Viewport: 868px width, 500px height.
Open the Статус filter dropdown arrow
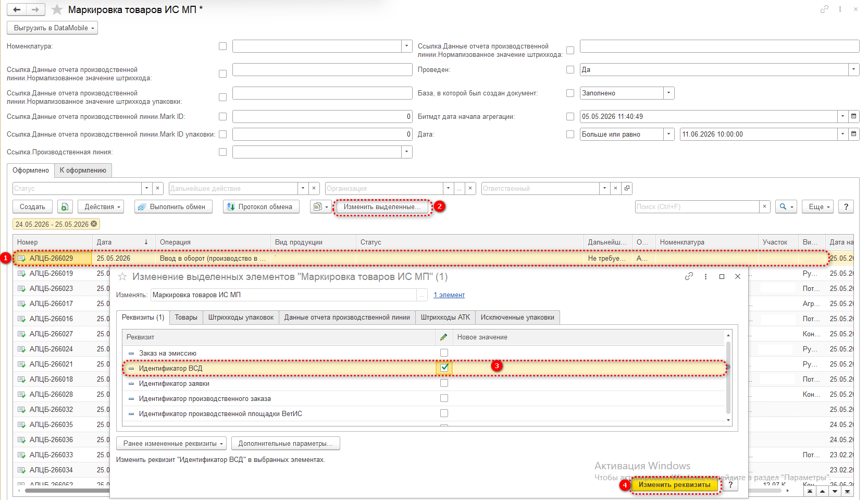point(146,188)
